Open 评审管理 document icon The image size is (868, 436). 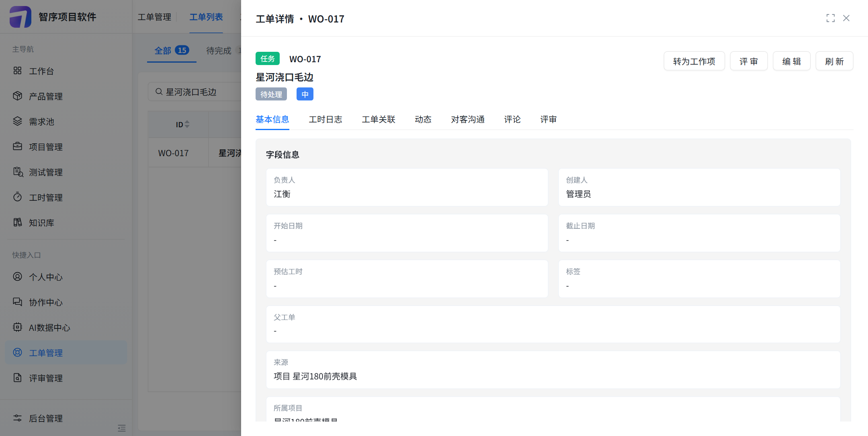point(17,378)
